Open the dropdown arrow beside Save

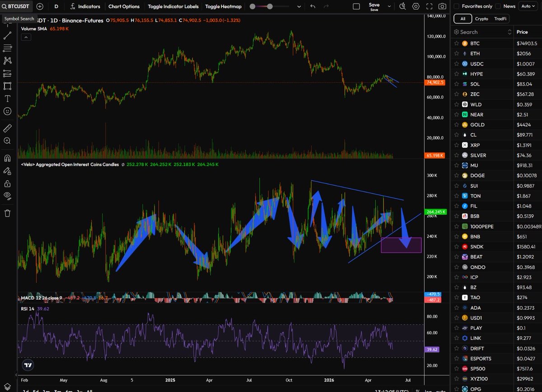(x=390, y=6)
